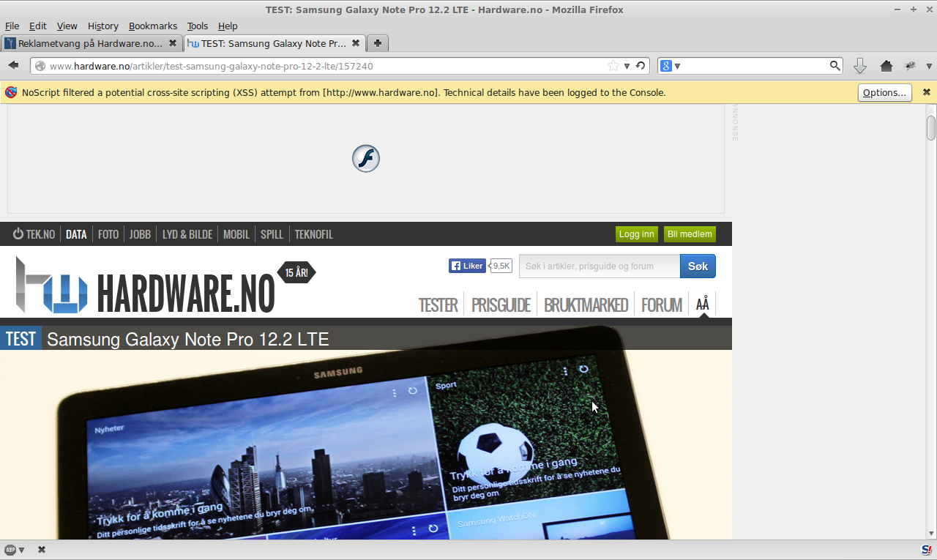The height and width of the screenshot is (560, 937).
Task: Open TEKNOFIL in the network bar
Action: [x=313, y=234]
